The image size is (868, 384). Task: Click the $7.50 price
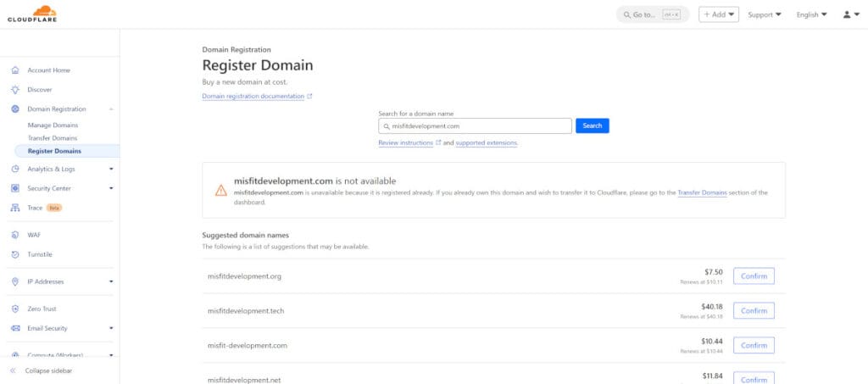pos(714,272)
